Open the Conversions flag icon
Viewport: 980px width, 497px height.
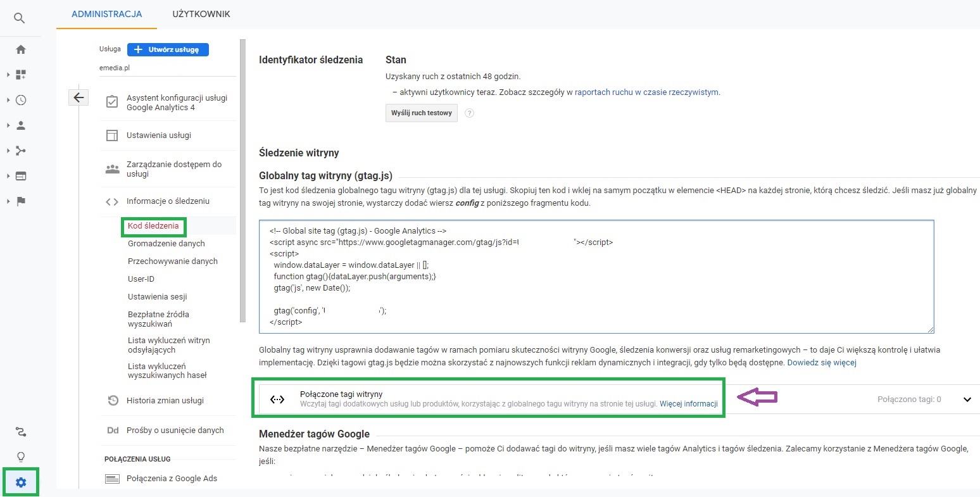coord(21,201)
